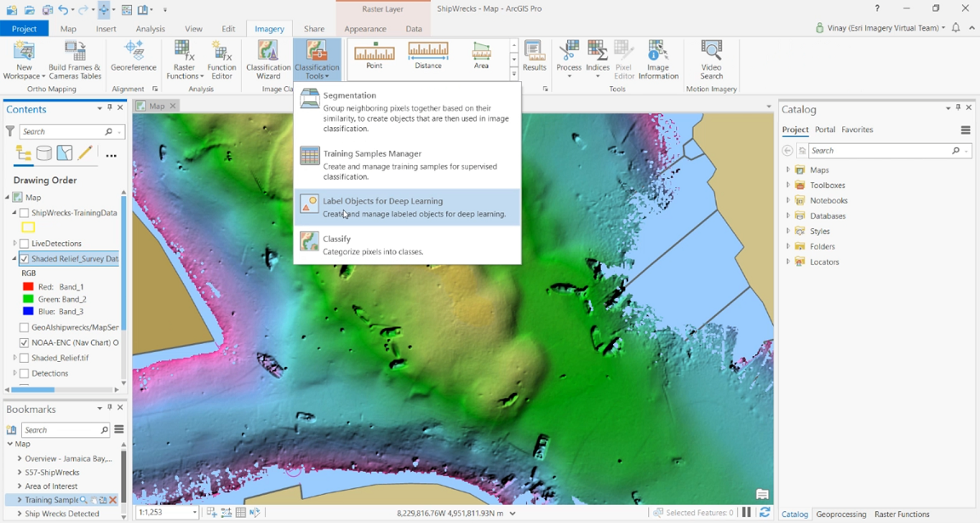Screen dimensions: 980x523
Task: Click the map scale input box
Action: (166, 512)
